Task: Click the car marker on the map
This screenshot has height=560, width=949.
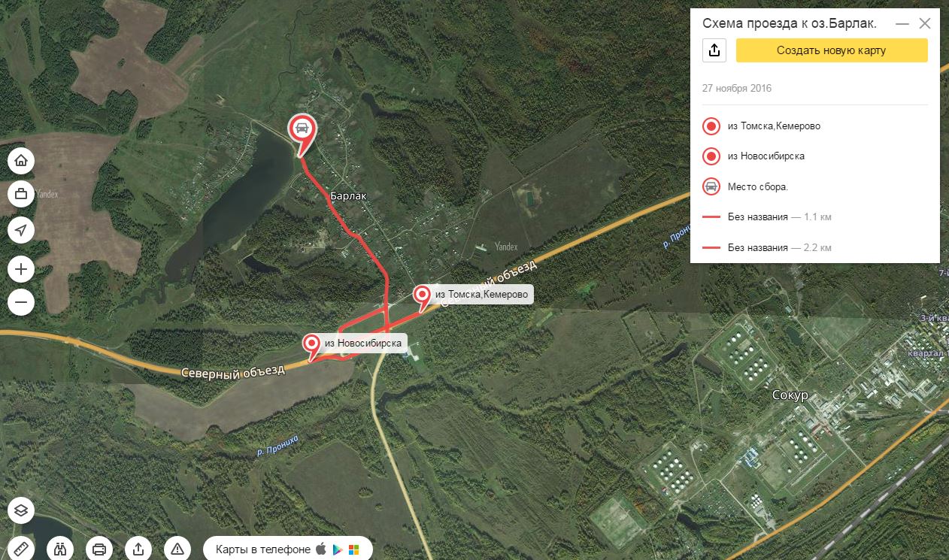Action: point(302,129)
